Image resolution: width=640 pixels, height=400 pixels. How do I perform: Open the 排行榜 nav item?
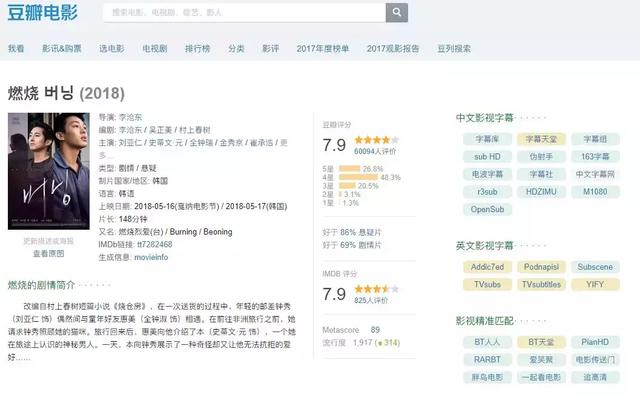coord(198,49)
